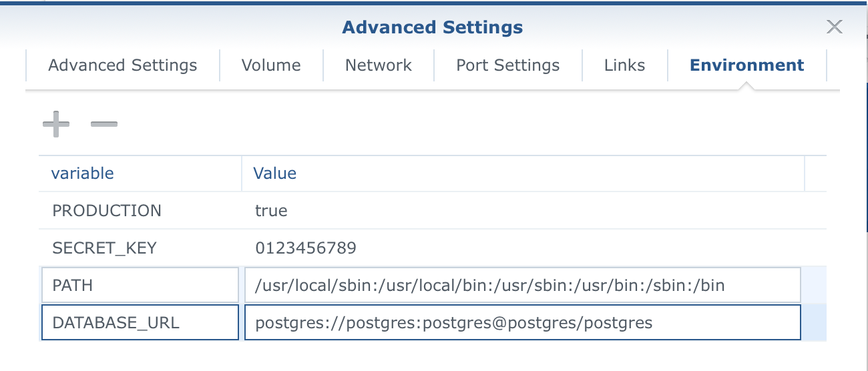Select the PRODUCTION variable row
The width and height of the screenshot is (868, 371).
pos(433,211)
